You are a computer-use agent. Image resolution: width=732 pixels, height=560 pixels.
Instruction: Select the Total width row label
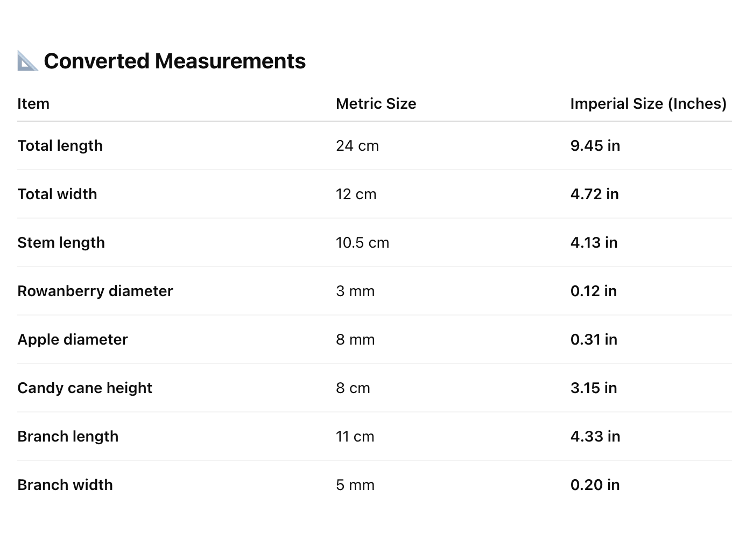(x=57, y=194)
